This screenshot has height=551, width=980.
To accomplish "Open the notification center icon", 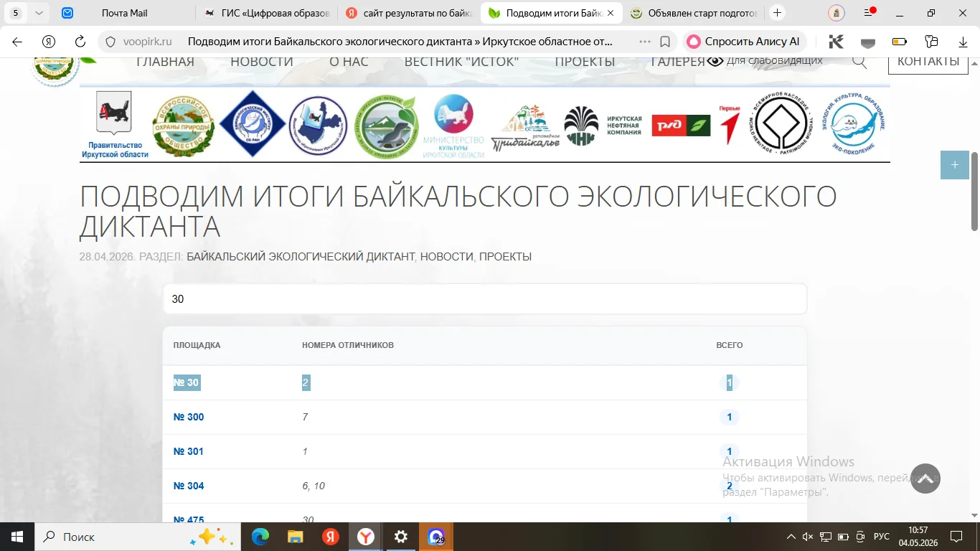I will click(957, 537).
